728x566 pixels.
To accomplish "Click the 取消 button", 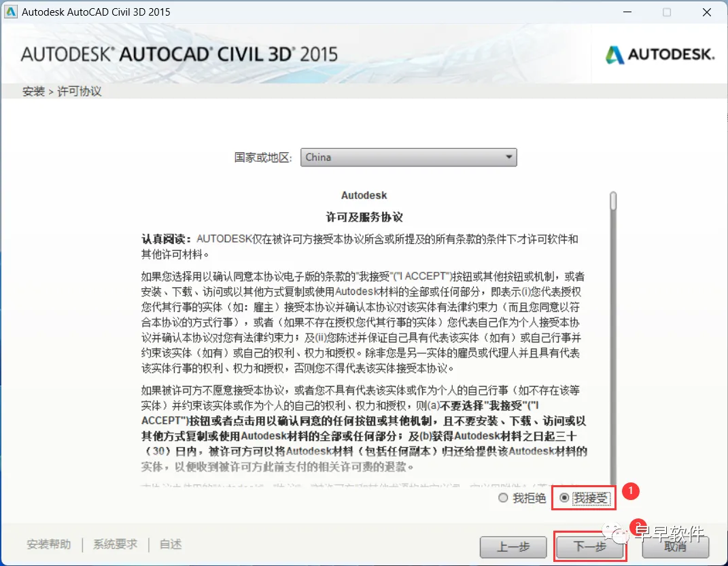I will (x=676, y=547).
